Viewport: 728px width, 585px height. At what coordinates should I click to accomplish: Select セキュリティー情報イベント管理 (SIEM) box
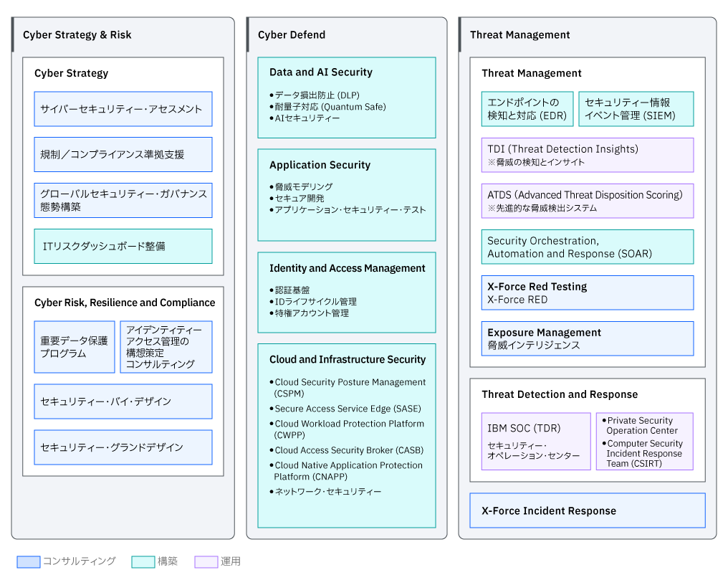636,109
